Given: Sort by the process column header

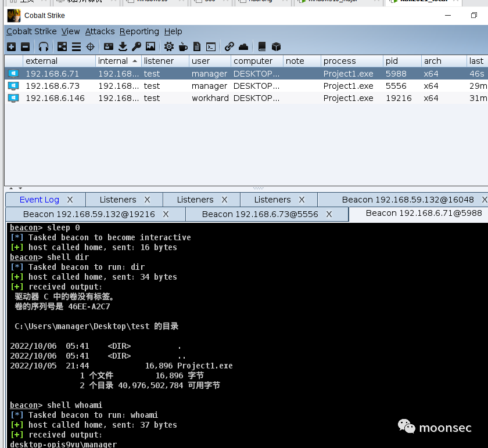Looking at the screenshot, I should coord(352,61).
